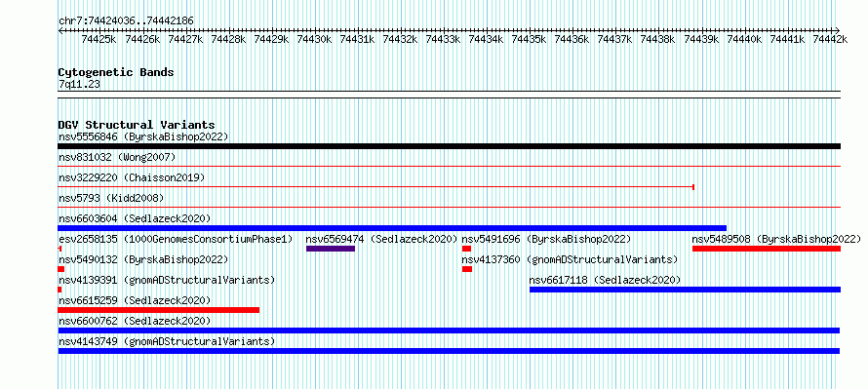Open nsv4137360 (gnomADStructuralVariants) label
The image size is (868, 389).
pyautogui.click(x=571, y=259)
